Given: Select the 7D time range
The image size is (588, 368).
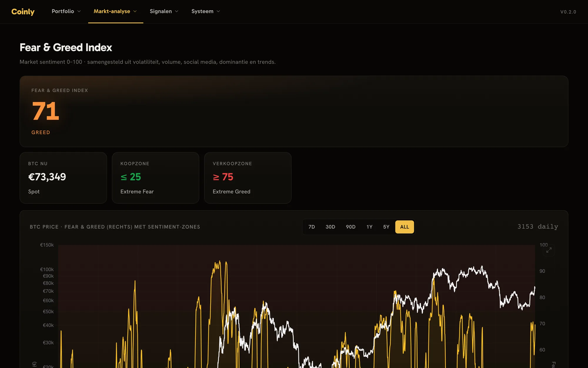Looking at the screenshot, I should (312, 227).
